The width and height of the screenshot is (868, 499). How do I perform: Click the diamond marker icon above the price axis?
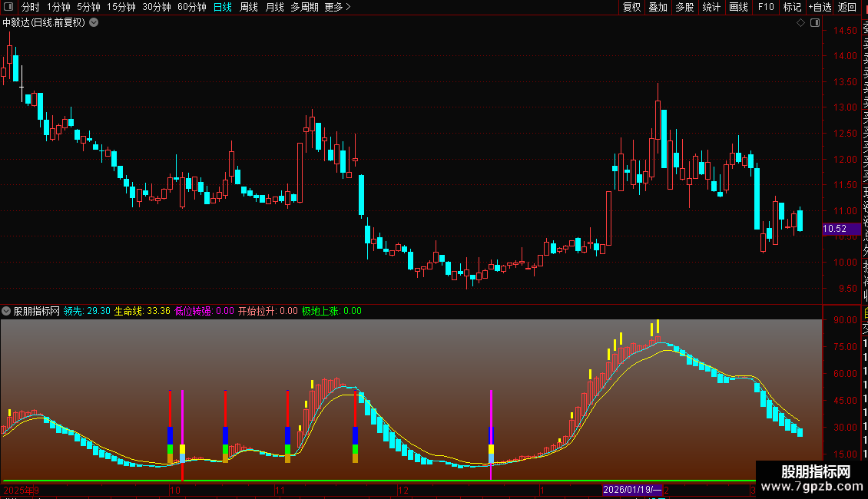coord(800,23)
